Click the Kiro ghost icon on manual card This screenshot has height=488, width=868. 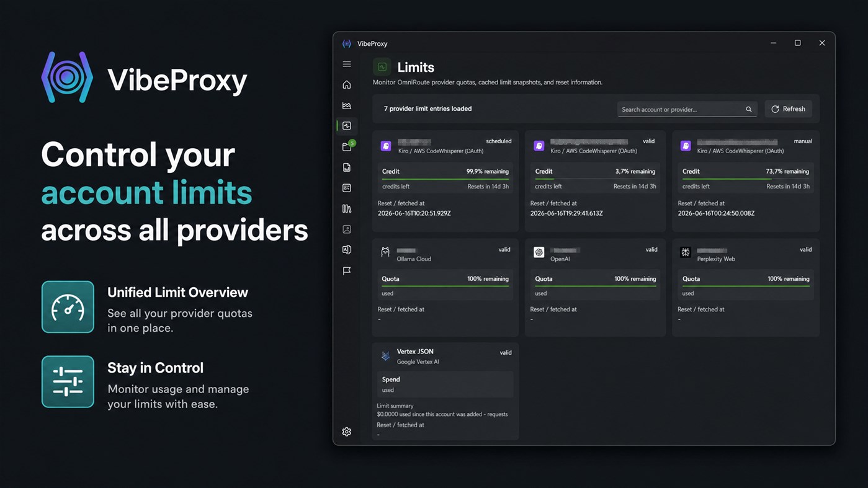[x=686, y=146]
